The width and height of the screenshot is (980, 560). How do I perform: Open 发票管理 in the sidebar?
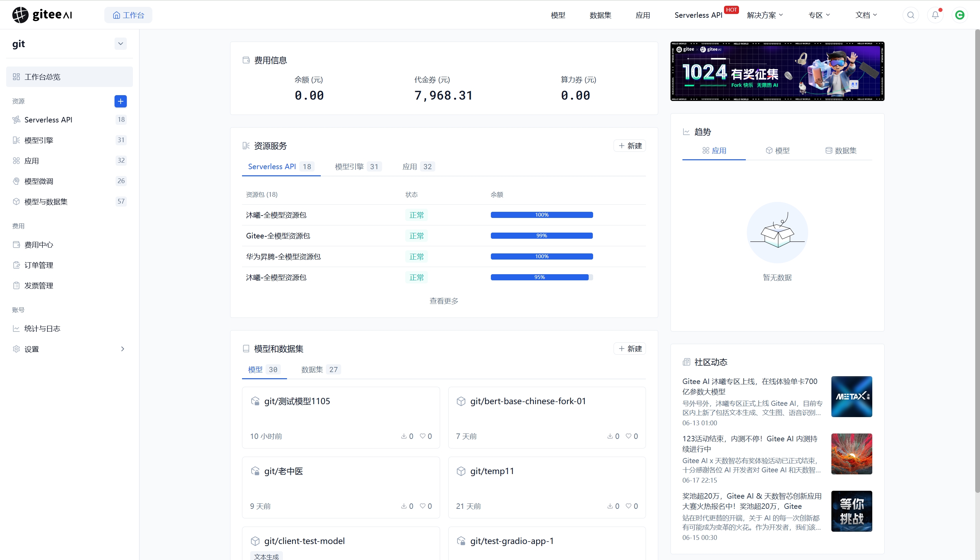[69, 285]
